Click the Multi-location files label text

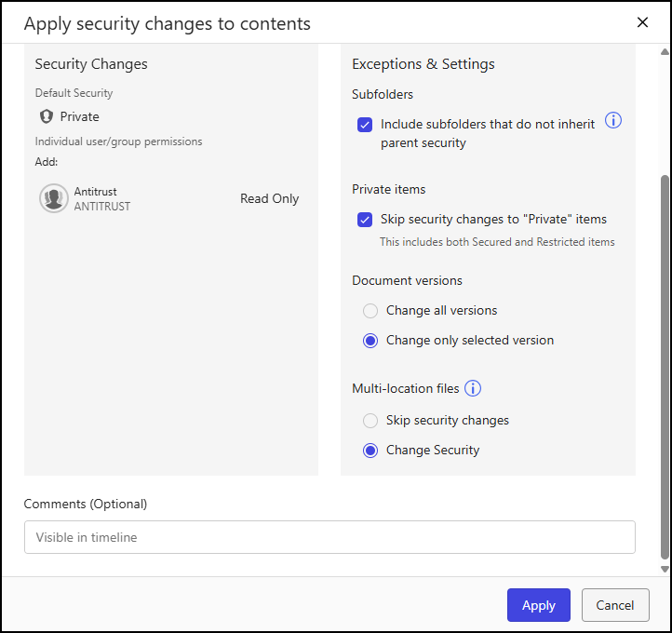click(x=405, y=388)
